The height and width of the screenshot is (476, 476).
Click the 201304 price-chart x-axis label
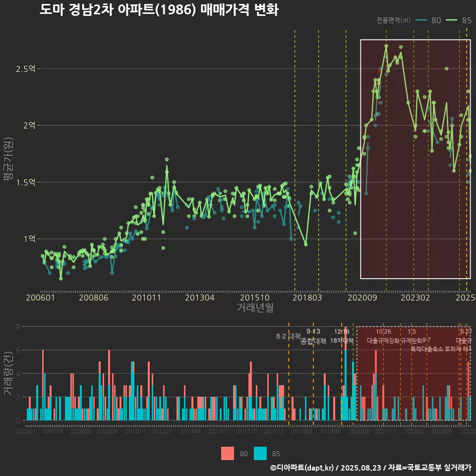pyautogui.click(x=200, y=297)
